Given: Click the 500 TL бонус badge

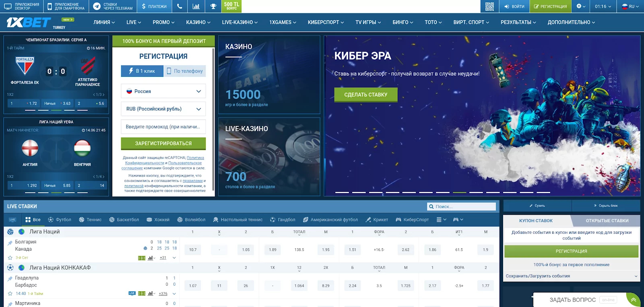Looking at the screenshot, I should (231, 6).
